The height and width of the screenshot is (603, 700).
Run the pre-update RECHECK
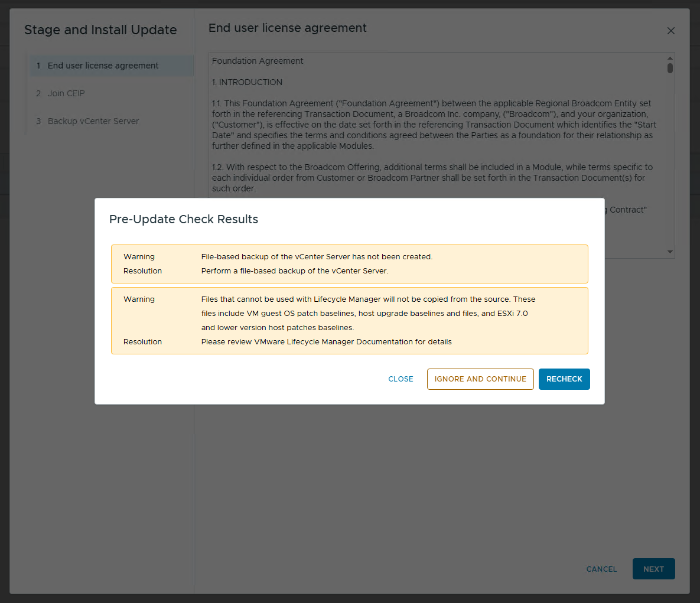(x=564, y=379)
